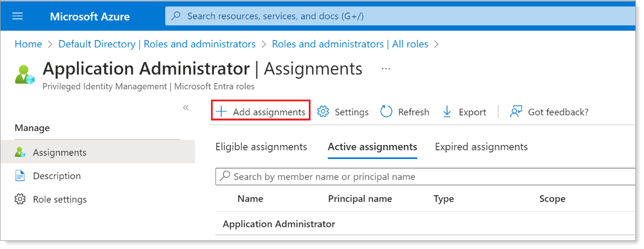Viewport: 644px width, 249px height.
Task: Click the Manage section heading
Action: (32, 128)
